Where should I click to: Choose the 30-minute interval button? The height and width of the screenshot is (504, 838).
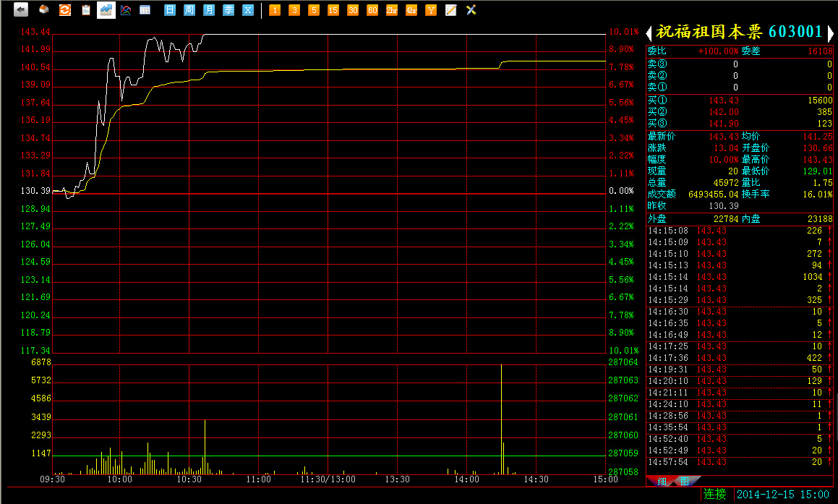tap(353, 10)
